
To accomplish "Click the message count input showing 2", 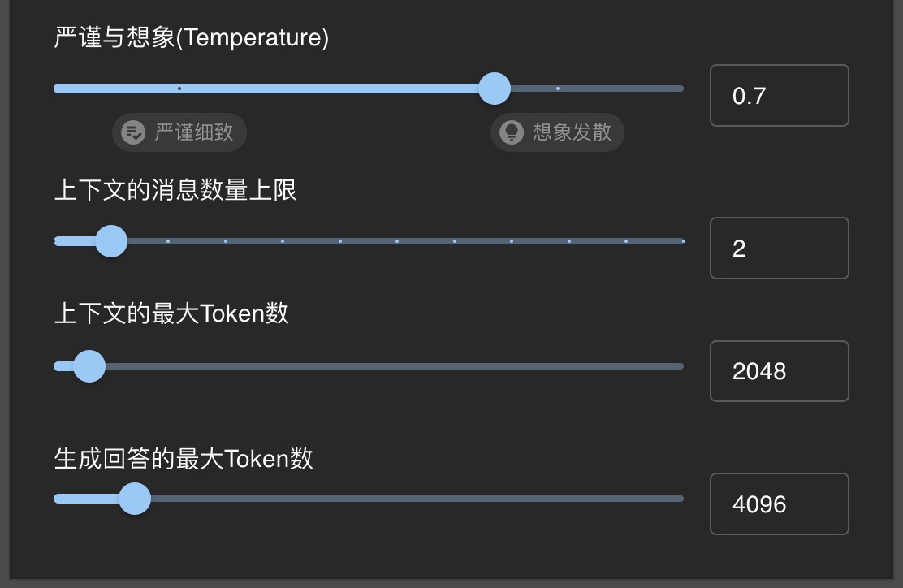I will 778,248.
